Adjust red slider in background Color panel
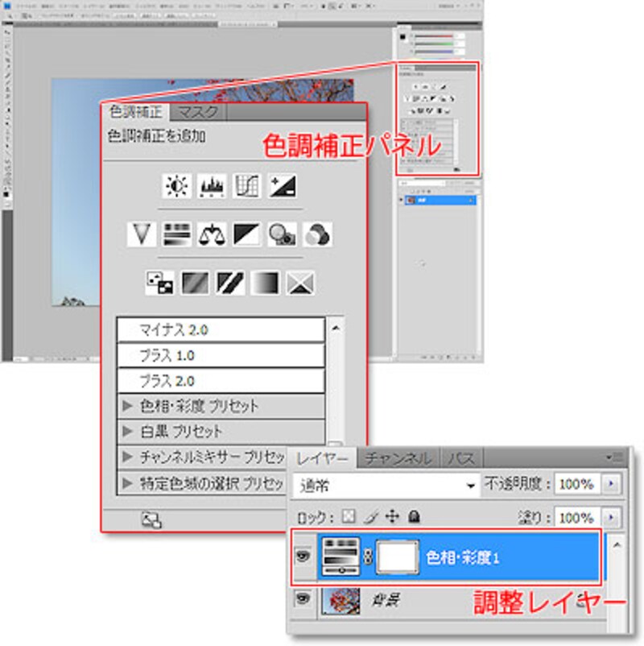This screenshot has height=646, width=644. pyautogui.click(x=434, y=37)
